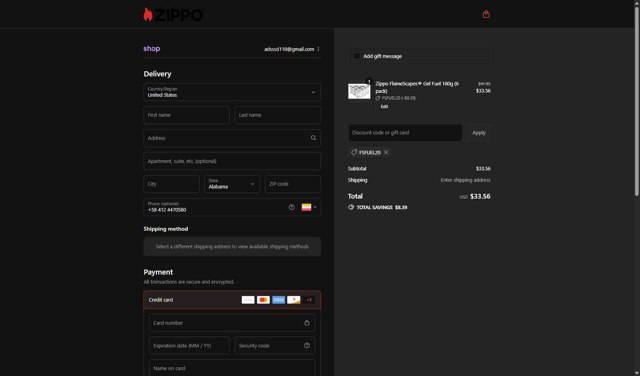
Task: Click the shipping methods notice box
Action: (x=232, y=247)
